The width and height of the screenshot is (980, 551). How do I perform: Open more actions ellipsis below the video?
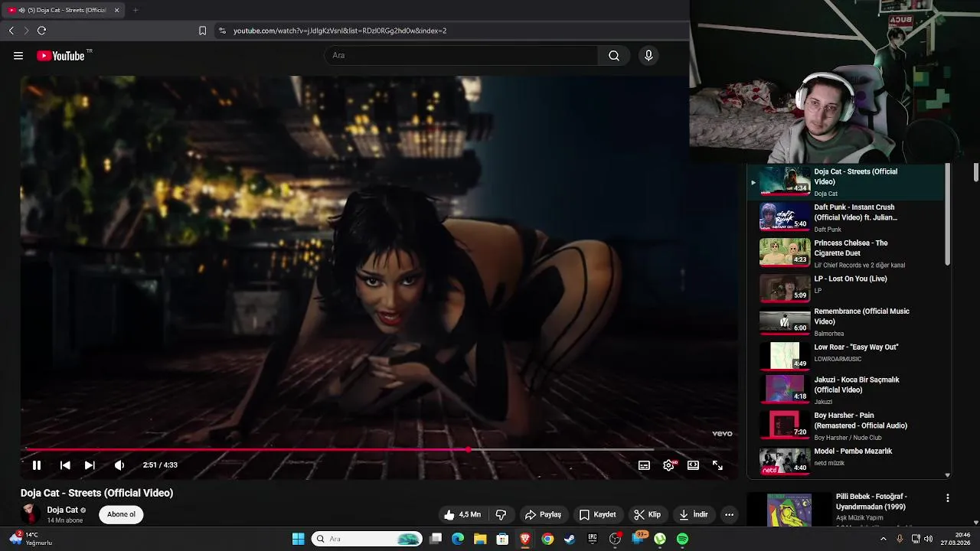click(x=729, y=514)
